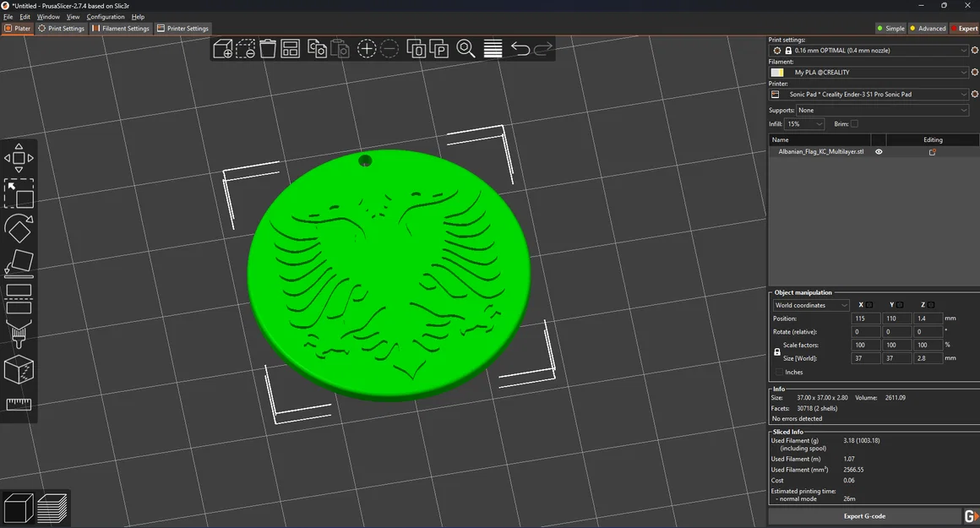
Task: Switch to the Plater tab
Action: 18,28
